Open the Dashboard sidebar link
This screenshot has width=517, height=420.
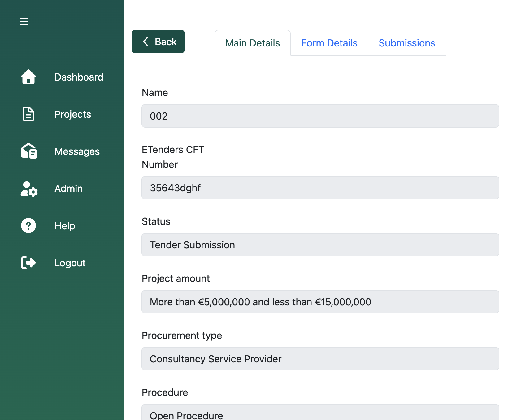pos(79,77)
